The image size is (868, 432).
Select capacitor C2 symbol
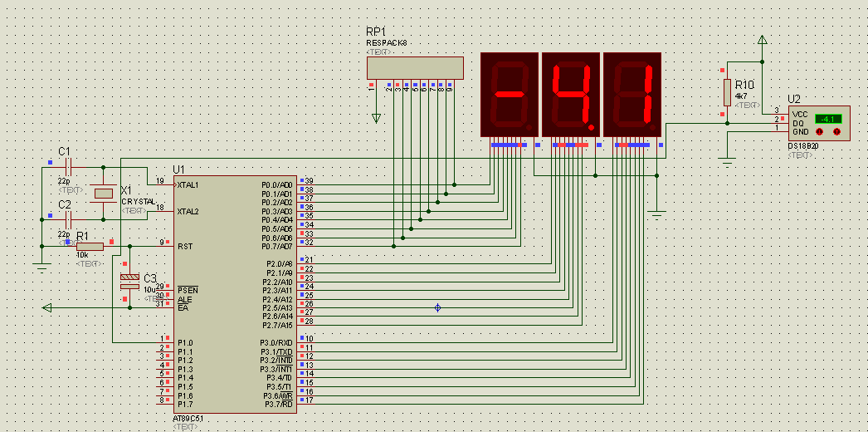point(68,220)
